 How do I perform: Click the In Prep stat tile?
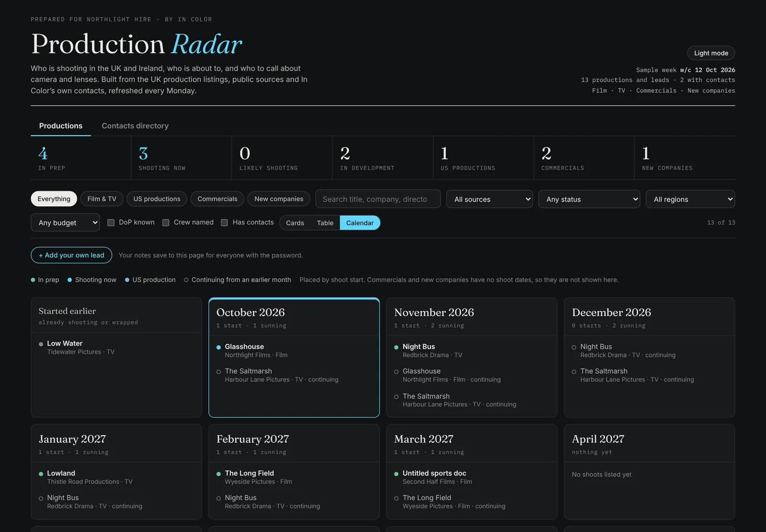coord(80,158)
